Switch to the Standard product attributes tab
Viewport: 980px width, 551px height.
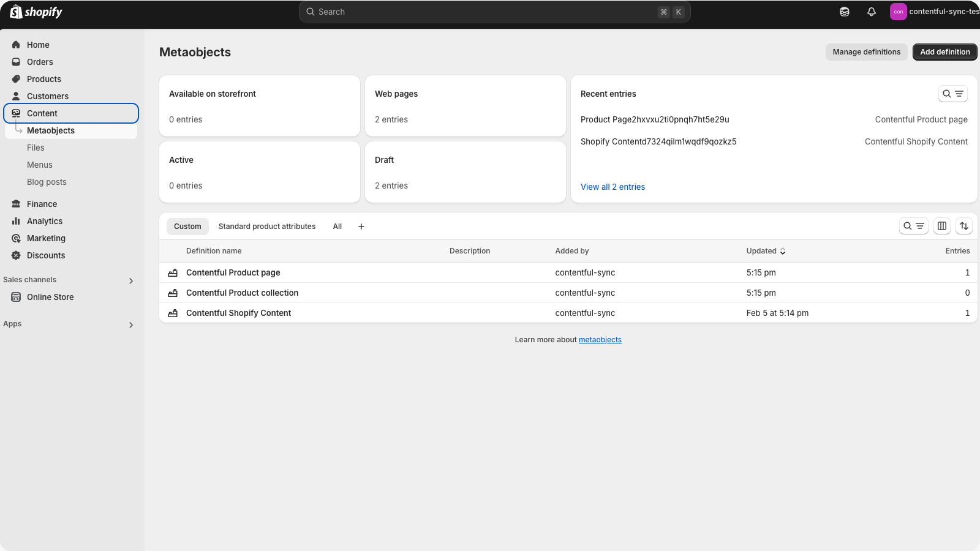pyautogui.click(x=267, y=226)
